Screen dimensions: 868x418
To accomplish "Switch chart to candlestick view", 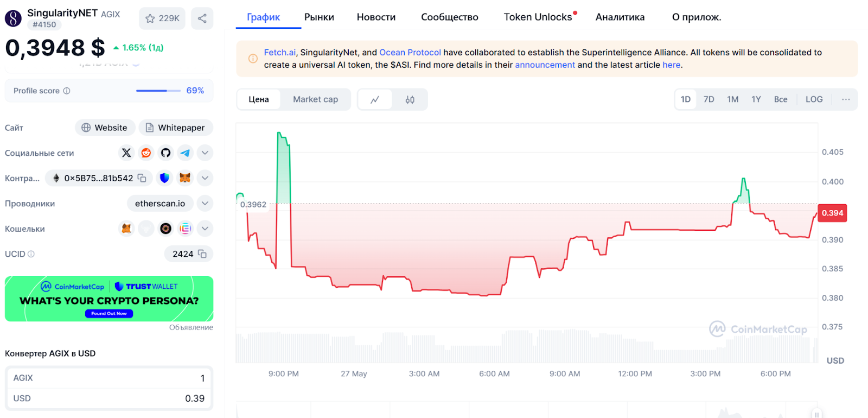I will pos(410,100).
